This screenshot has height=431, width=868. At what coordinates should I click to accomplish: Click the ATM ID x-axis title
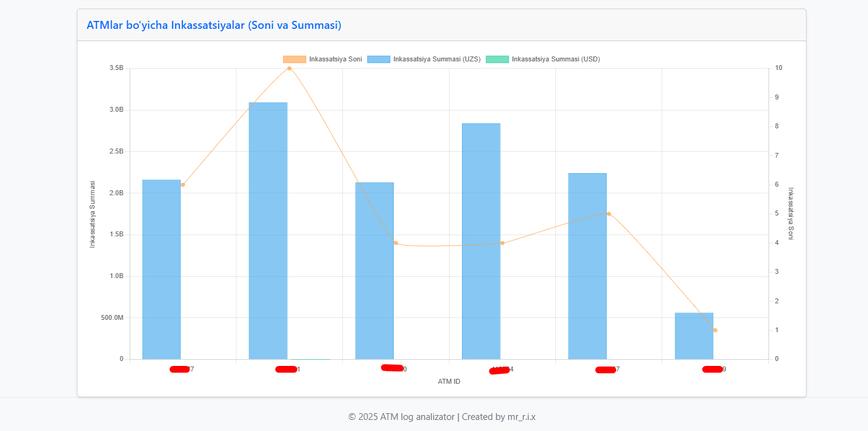pos(449,381)
